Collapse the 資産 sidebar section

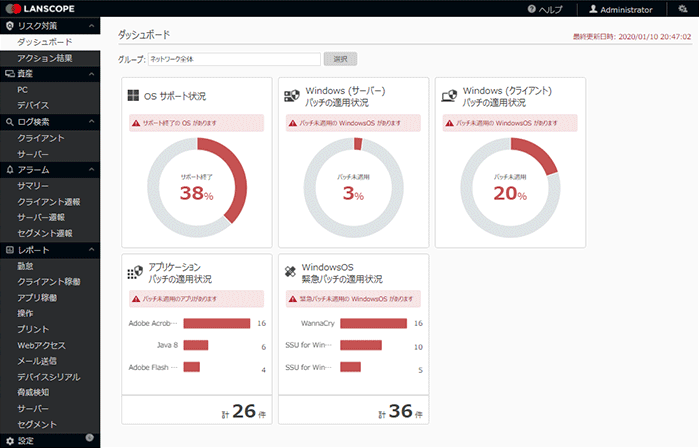pos(91,74)
